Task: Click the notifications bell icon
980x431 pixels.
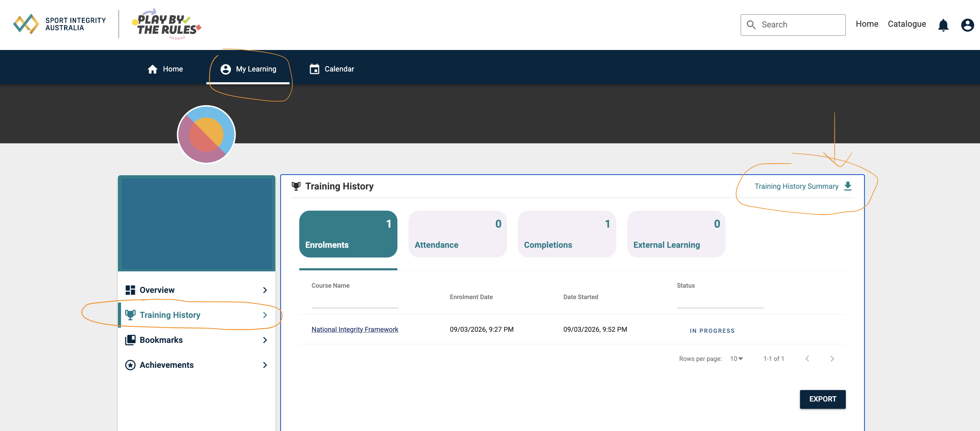Action: [x=943, y=25]
